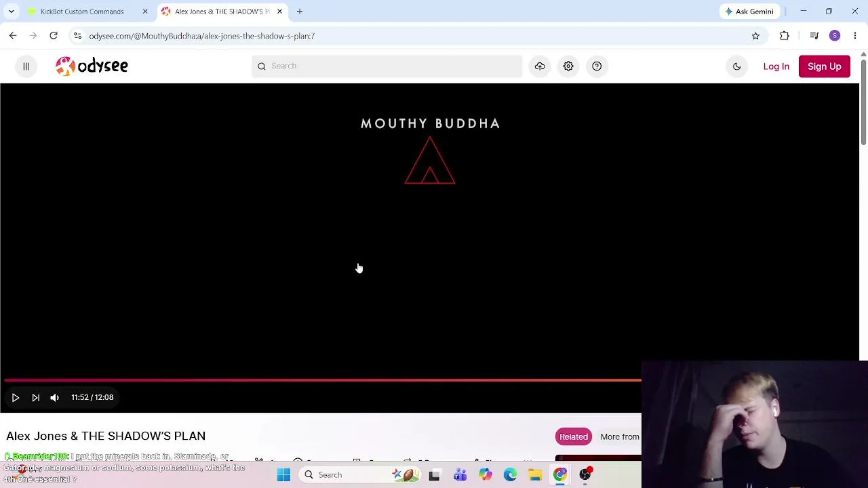
Task: Play the video
Action: (16, 398)
